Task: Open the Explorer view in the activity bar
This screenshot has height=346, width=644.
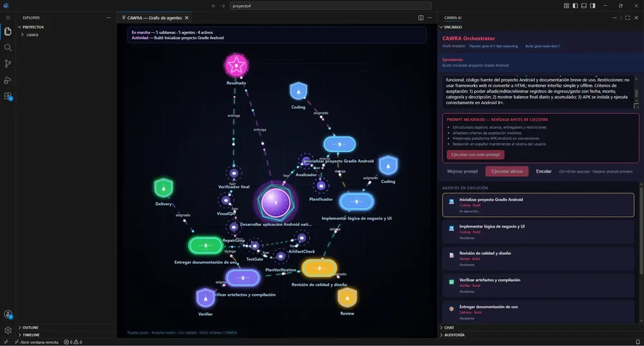Action: click(8, 32)
